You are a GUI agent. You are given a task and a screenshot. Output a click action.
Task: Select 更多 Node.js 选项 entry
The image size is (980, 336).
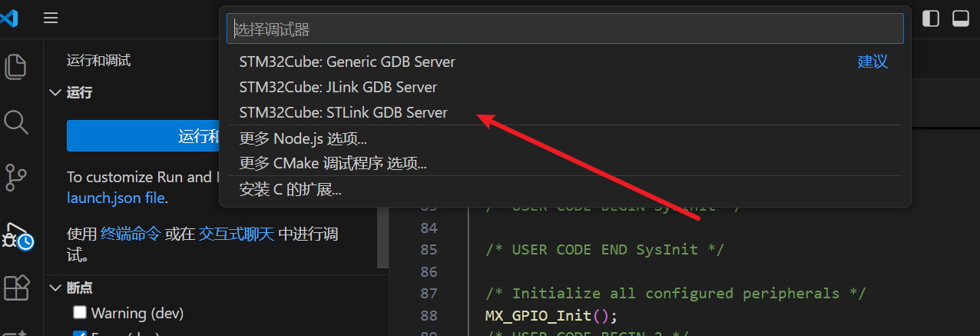coord(303,139)
